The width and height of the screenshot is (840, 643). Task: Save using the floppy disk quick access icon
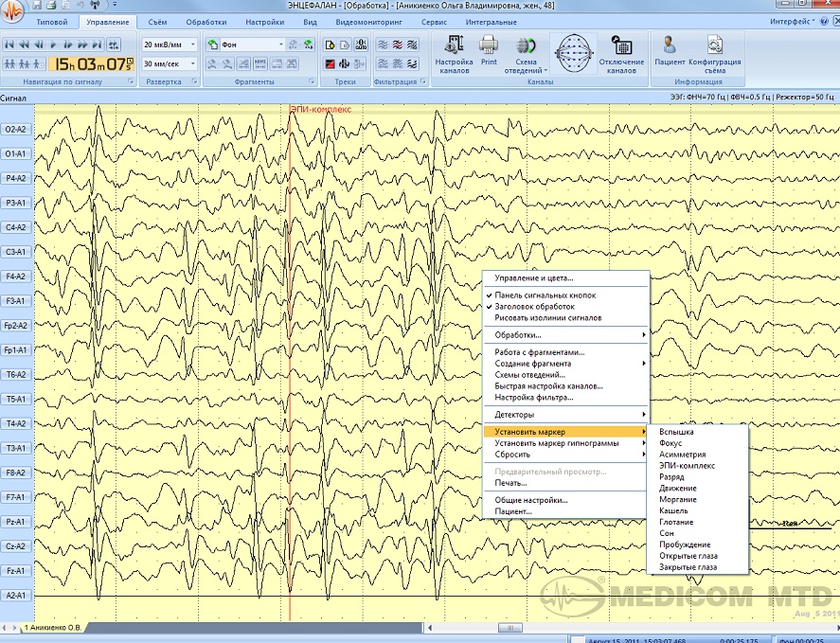[x=37, y=6]
